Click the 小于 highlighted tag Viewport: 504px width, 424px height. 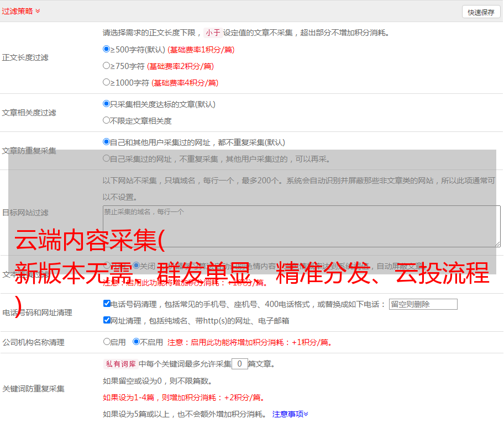213,33
